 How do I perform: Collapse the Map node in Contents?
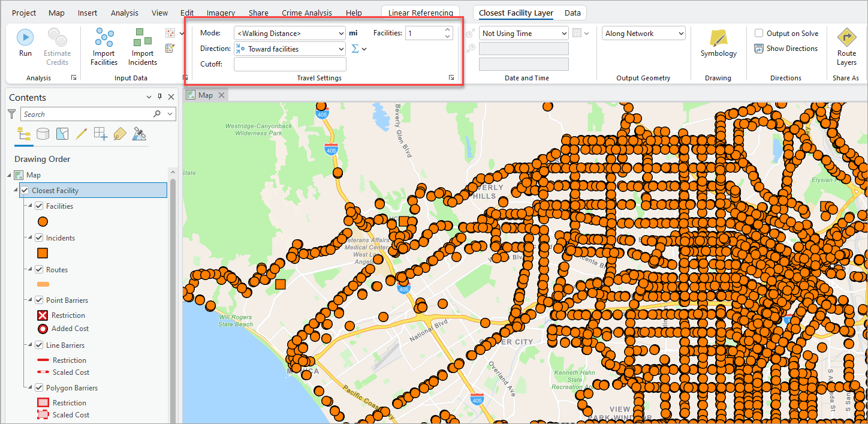(x=9, y=175)
